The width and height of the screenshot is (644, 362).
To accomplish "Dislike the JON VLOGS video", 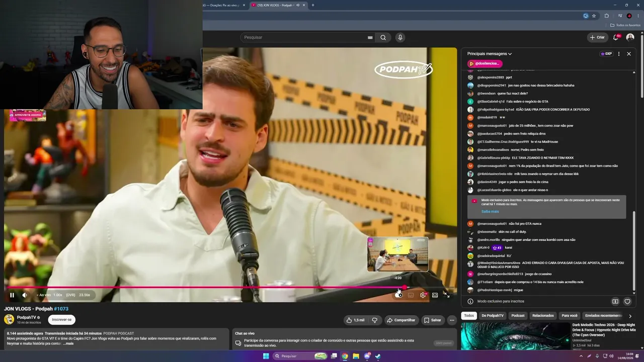I will [x=374, y=320].
